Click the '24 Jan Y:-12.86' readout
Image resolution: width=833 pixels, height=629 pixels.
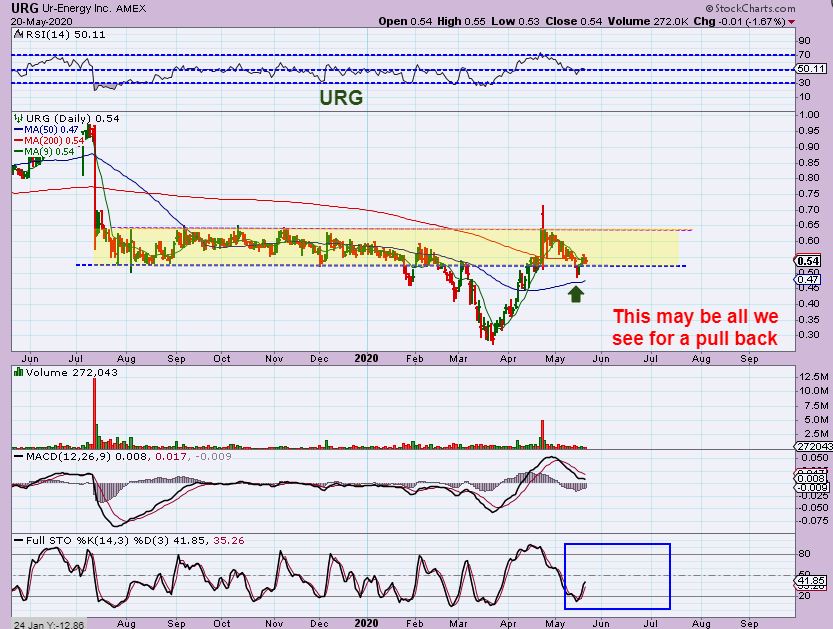coord(48,625)
